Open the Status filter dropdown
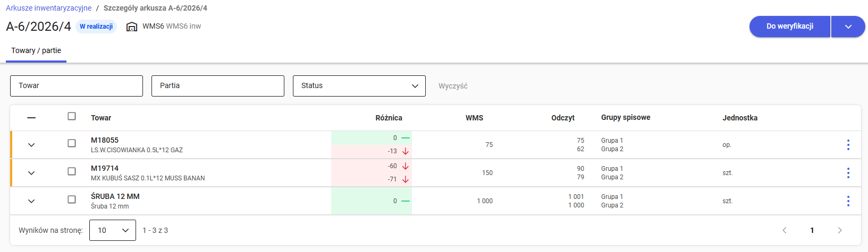 [359, 86]
